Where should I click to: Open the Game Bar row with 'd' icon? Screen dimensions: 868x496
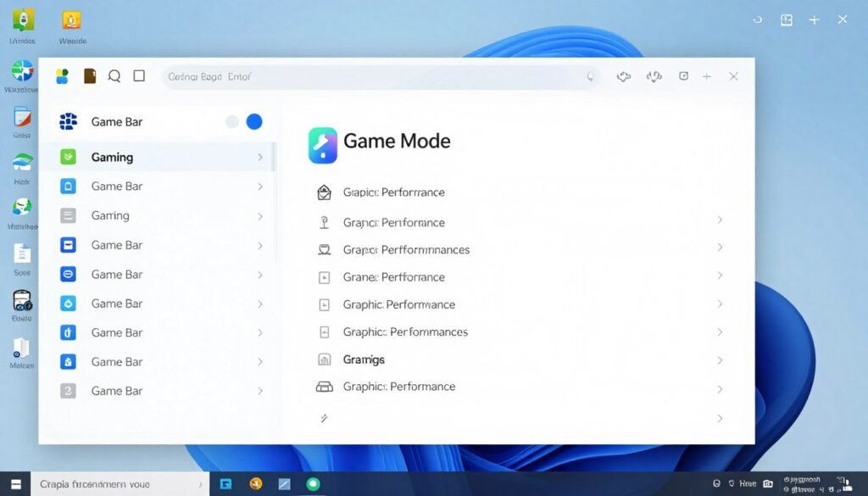tap(157, 332)
